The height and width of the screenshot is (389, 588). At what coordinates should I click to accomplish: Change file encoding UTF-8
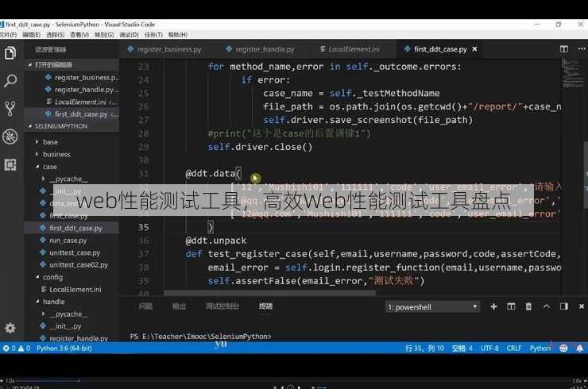[x=489, y=349]
